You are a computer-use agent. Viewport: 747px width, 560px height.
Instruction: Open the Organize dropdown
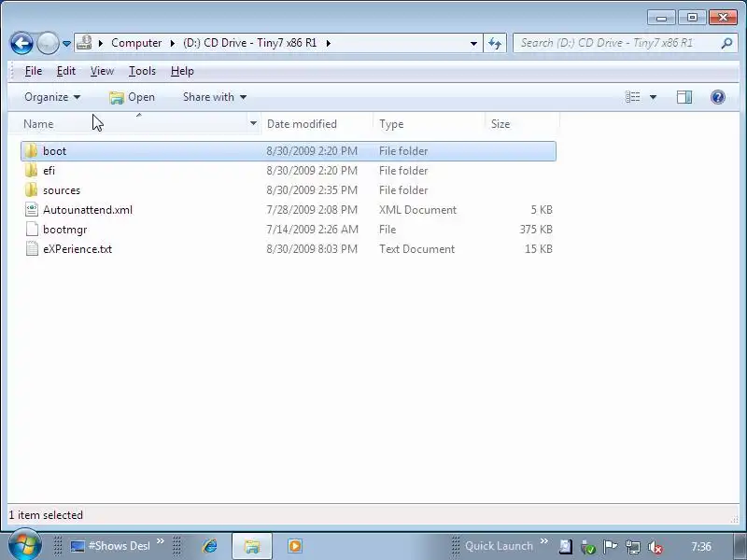[x=52, y=97]
